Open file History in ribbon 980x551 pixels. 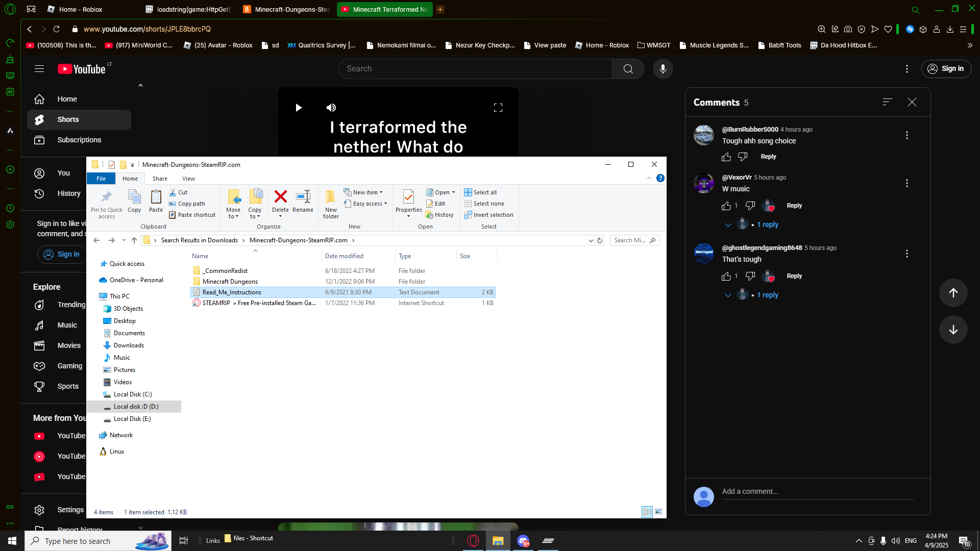439,215
